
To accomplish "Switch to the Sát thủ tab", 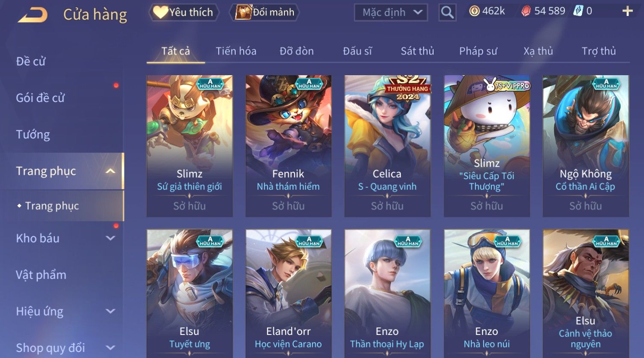I will coord(417,51).
